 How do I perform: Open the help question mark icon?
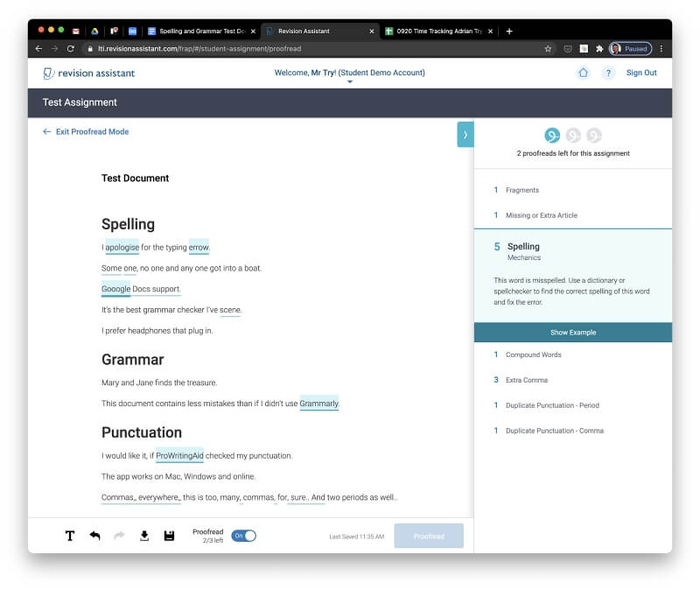point(608,73)
